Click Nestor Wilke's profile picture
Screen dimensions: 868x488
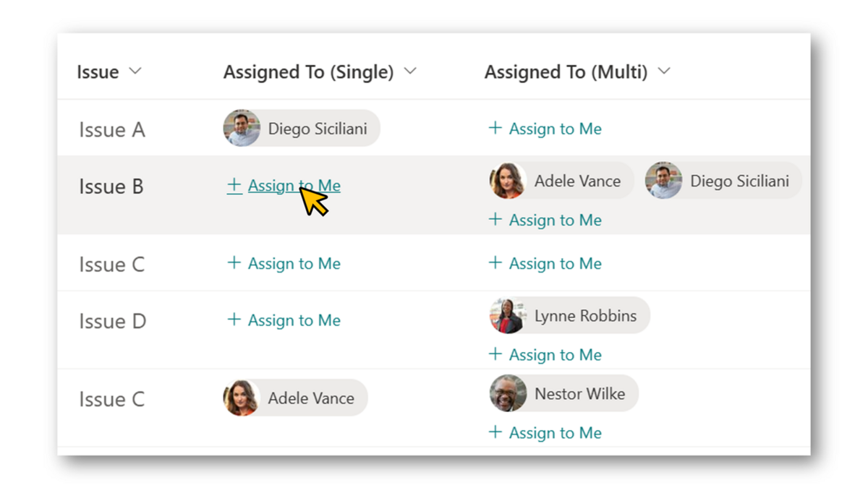coord(508,394)
